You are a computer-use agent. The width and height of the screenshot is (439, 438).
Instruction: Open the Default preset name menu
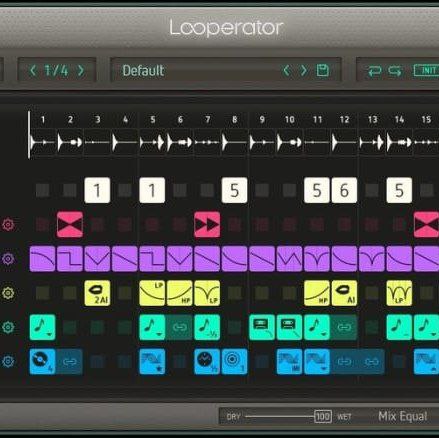point(143,71)
